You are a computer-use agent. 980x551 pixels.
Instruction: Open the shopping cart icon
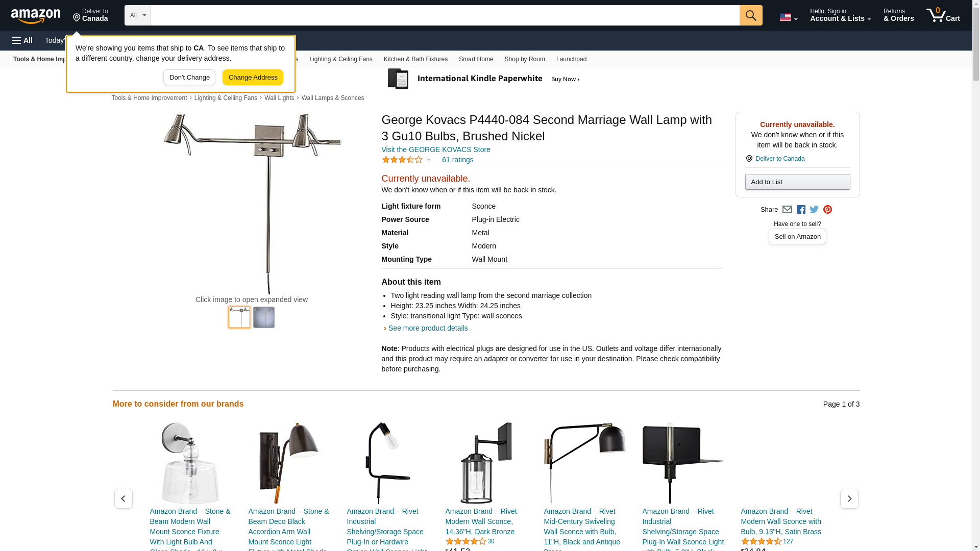point(943,15)
